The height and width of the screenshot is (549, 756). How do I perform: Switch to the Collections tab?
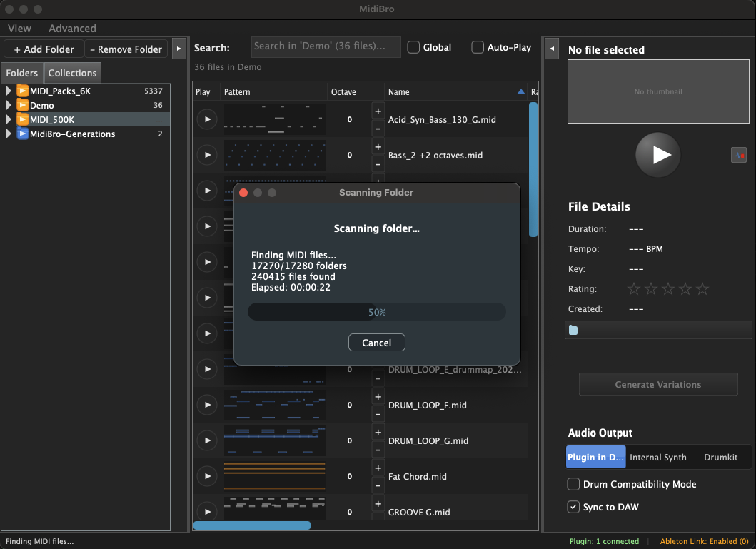pos(72,73)
